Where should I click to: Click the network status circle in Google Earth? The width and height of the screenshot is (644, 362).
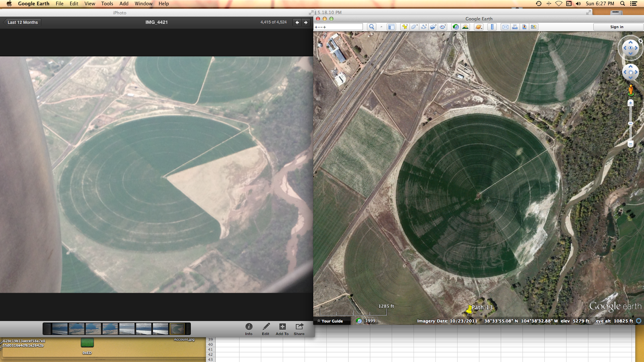pyautogui.click(x=638, y=321)
